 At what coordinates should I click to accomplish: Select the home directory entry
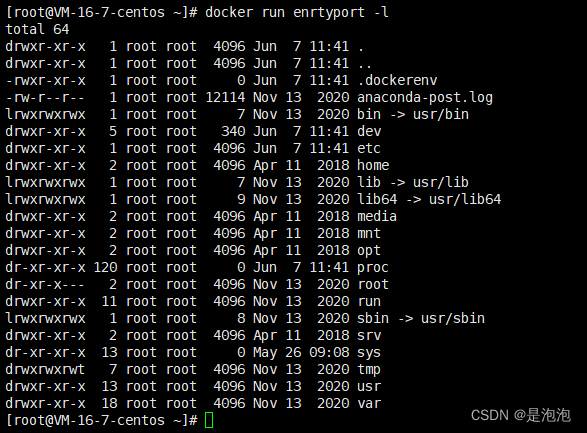click(x=373, y=165)
